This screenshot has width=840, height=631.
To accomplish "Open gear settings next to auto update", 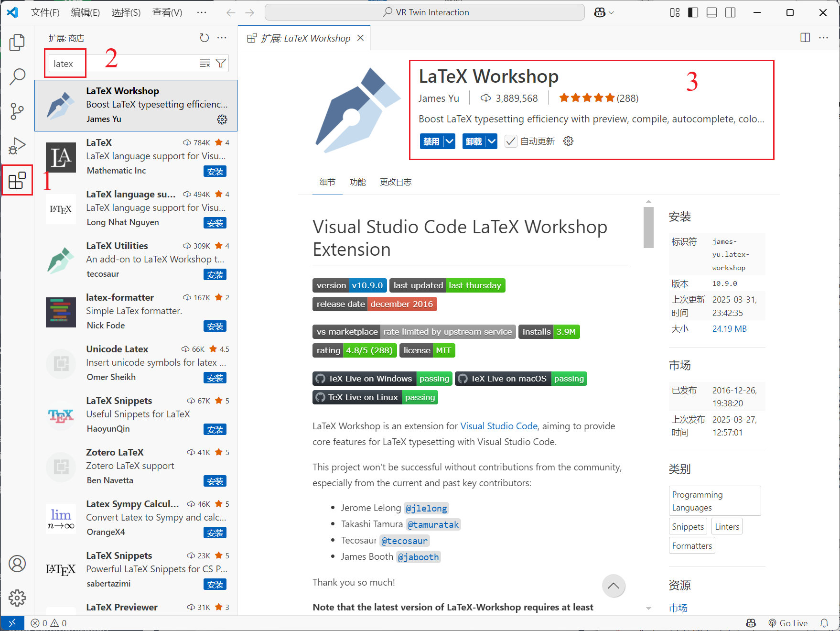I will click(x=568, y=141).
